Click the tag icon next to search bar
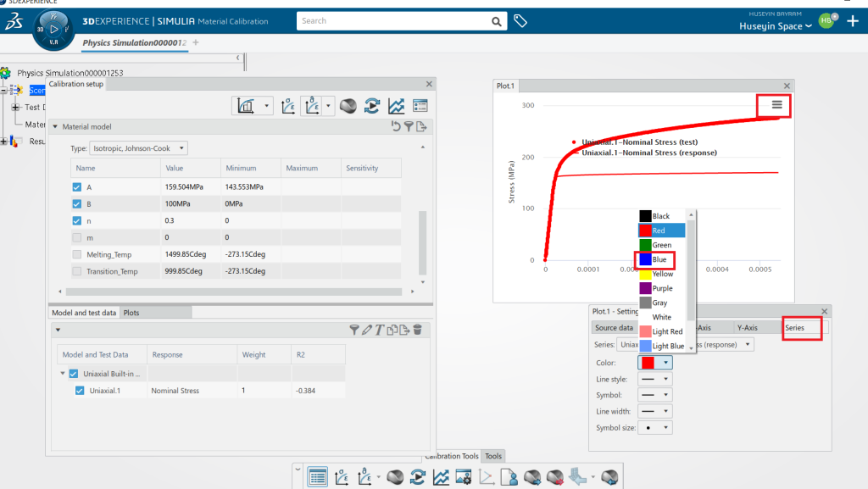This screenshot has width=868, height=489. (x=520, y=21)
